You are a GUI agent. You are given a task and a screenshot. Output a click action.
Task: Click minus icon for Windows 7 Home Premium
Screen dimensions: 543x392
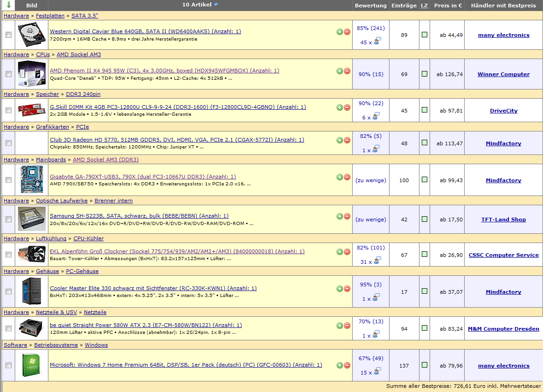click(x=347, y=365)
